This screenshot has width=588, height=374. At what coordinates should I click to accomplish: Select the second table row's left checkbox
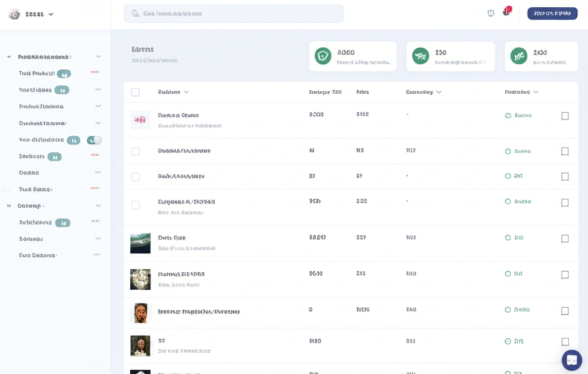click(136, 151)
